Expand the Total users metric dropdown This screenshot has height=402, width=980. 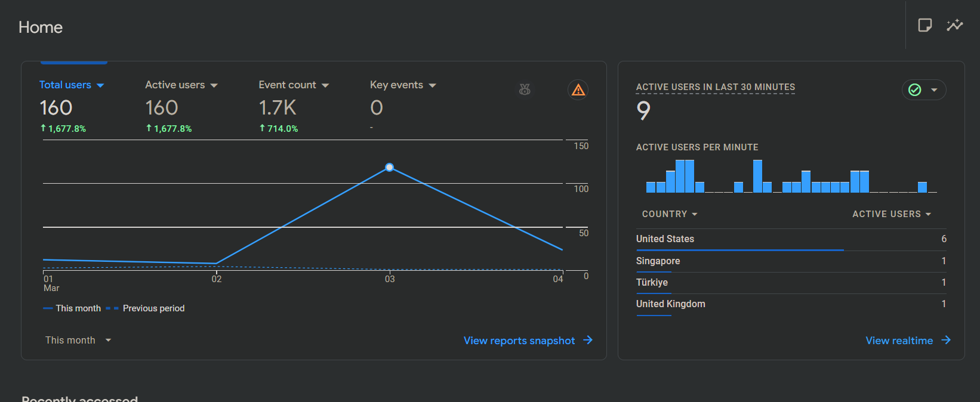[100, 85]
